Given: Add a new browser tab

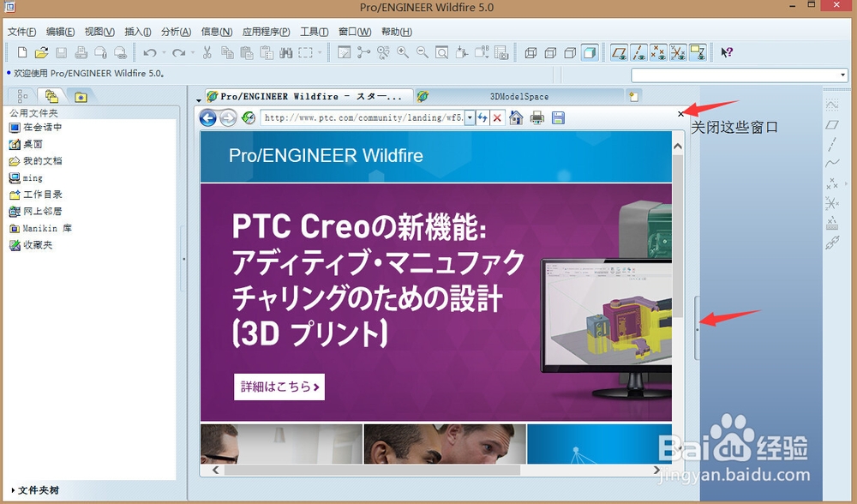Looking at the screenshot, I should click(x=633, y=96).
